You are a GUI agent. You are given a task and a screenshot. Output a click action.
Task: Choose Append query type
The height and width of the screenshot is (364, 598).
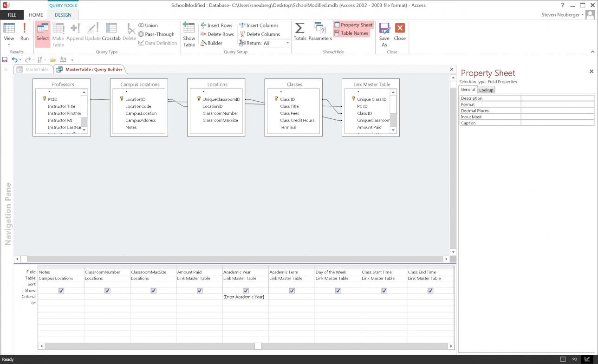pyautogui.click(x=75, y=32)
